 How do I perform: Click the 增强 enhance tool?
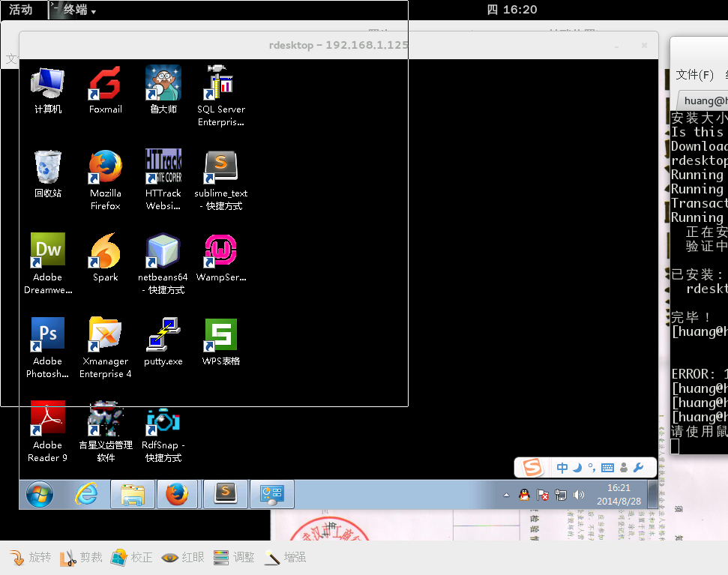(x=285, y=557)
